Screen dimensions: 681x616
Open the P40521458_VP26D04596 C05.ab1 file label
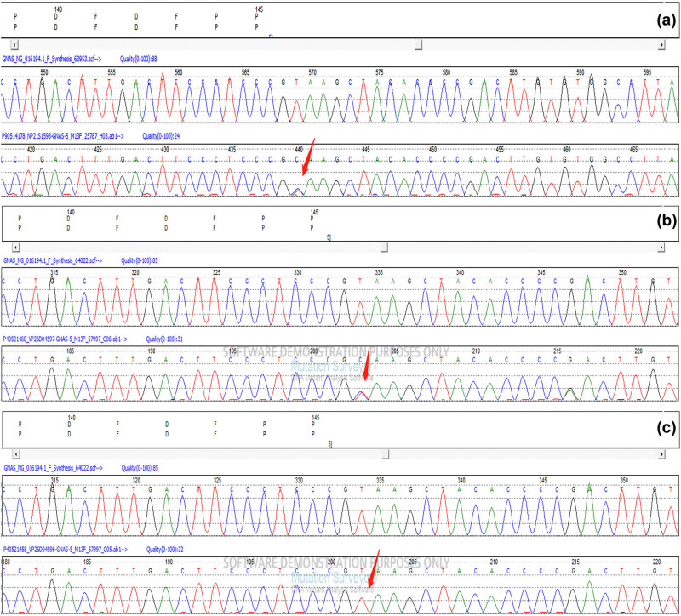66,550
